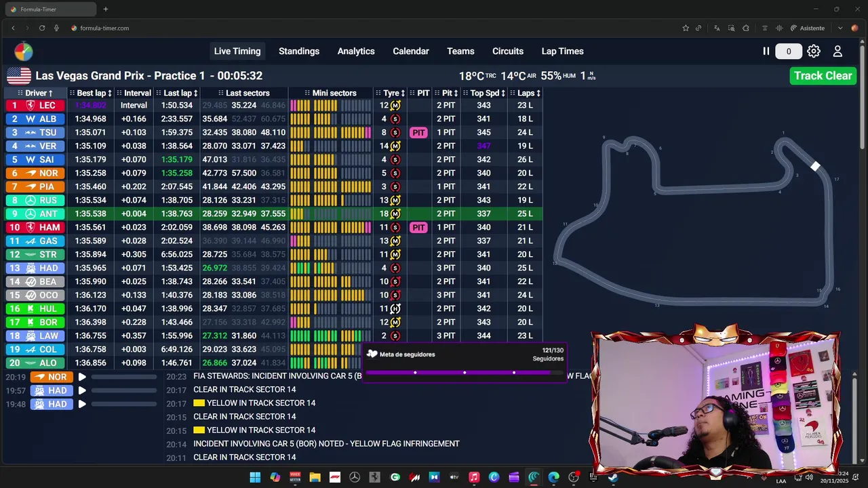The height and width of the screenshot is (488, 868).
Task: Click the white car marker on track map
Action: 815,166
